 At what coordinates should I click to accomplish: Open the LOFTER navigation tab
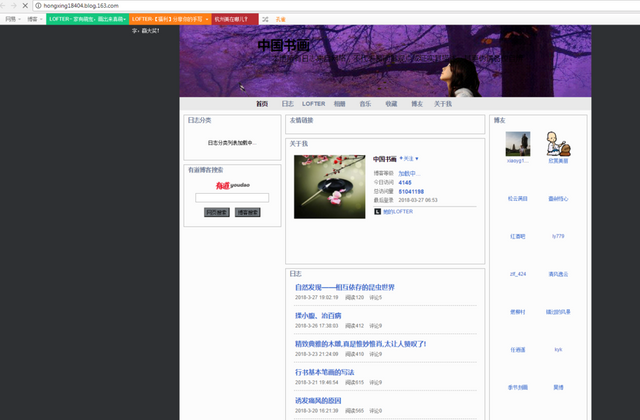pyautogui.click(x=313, y=104)
